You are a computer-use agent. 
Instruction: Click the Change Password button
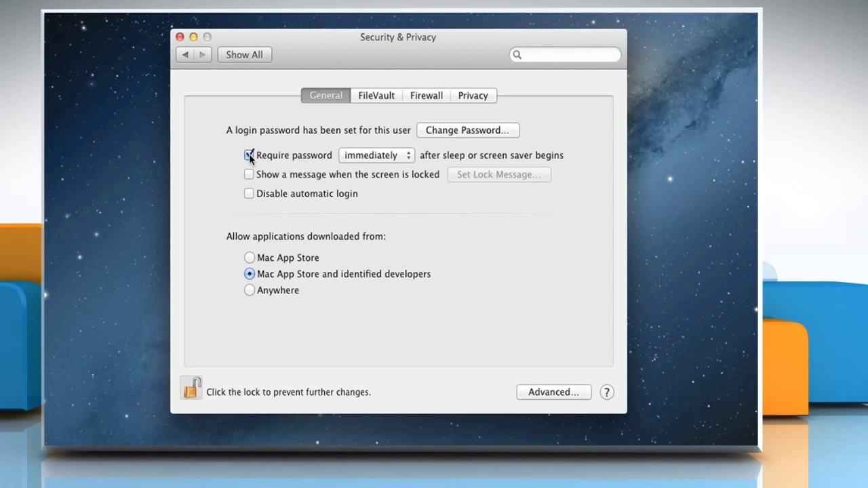[x=468, y=130]
